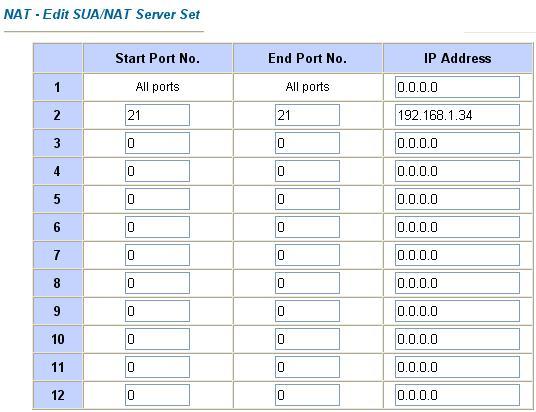Click the IP Address field in row 1
Image resolution: width=536 pixels, height=412 pixels.
click(457, 87)
